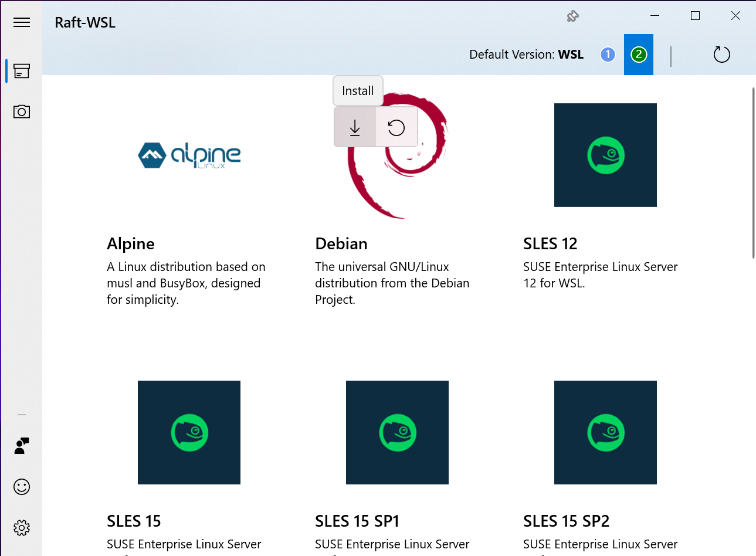Open the feedback person icon in sidebar
756x556 pixels.
pos(22,446)
